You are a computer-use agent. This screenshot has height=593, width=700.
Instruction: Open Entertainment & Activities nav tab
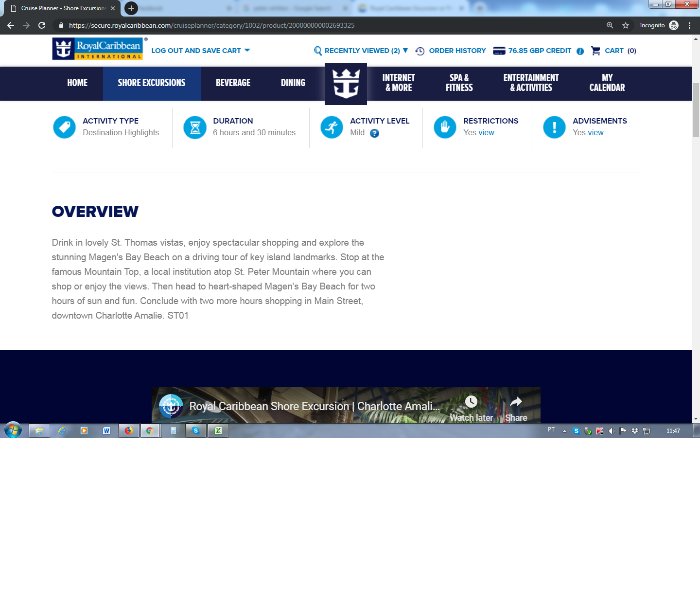point(531,83)
